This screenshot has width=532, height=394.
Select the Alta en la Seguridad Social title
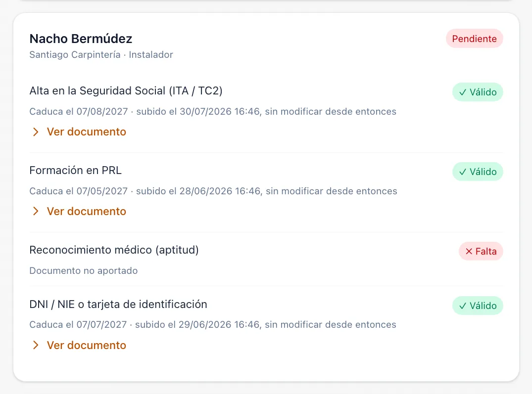[126, 91]
